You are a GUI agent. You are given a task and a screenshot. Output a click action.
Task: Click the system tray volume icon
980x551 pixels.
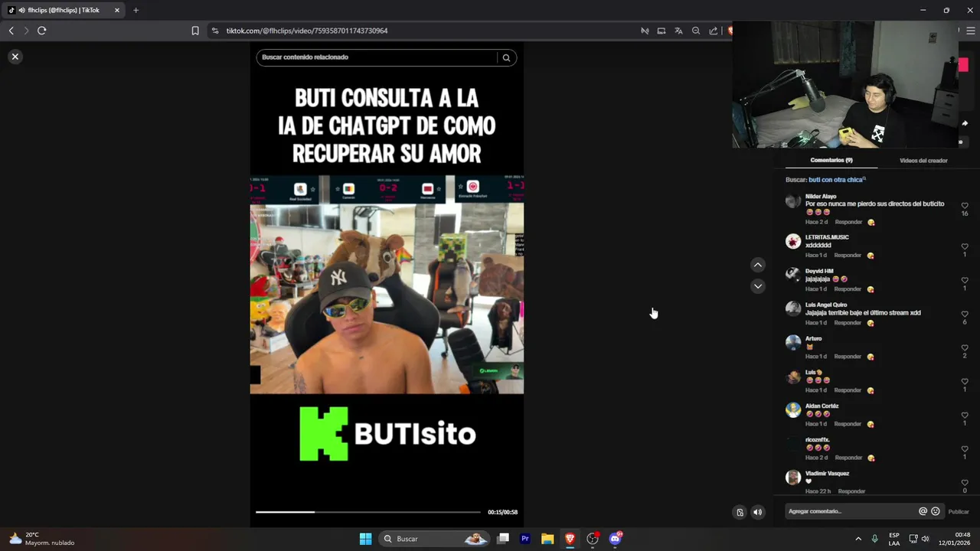click(x=925, y=539)
